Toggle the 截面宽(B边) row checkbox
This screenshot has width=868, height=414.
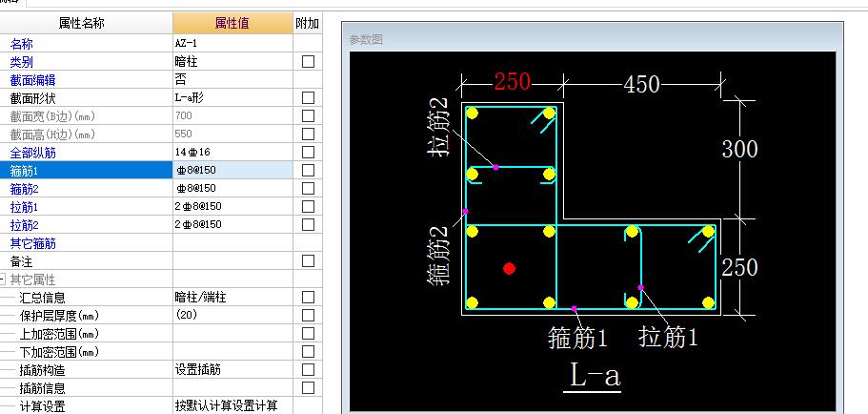coord(308,115)
